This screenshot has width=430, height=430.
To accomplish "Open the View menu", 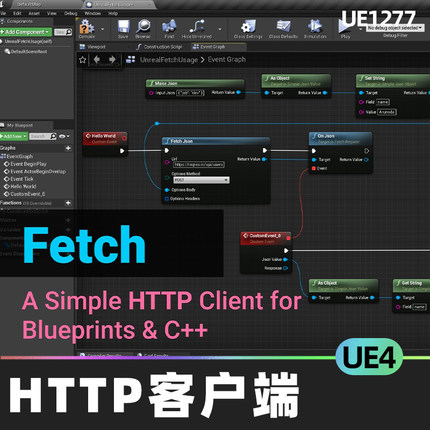I will [x=52, y=13].
